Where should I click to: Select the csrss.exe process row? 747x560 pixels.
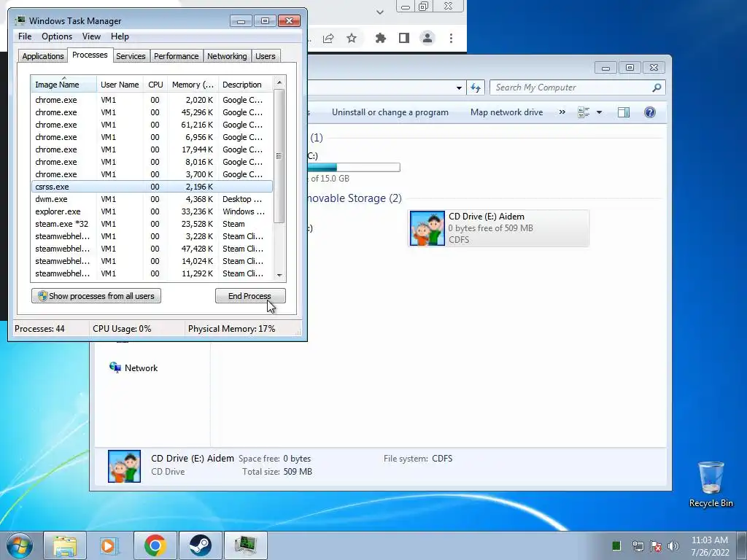152,187
